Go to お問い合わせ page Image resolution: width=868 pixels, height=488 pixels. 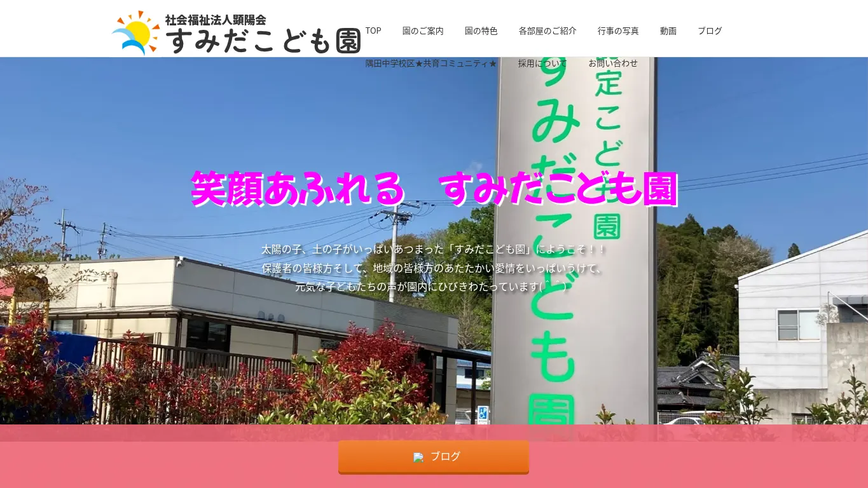pyautogui.click(x=613, y=63)
